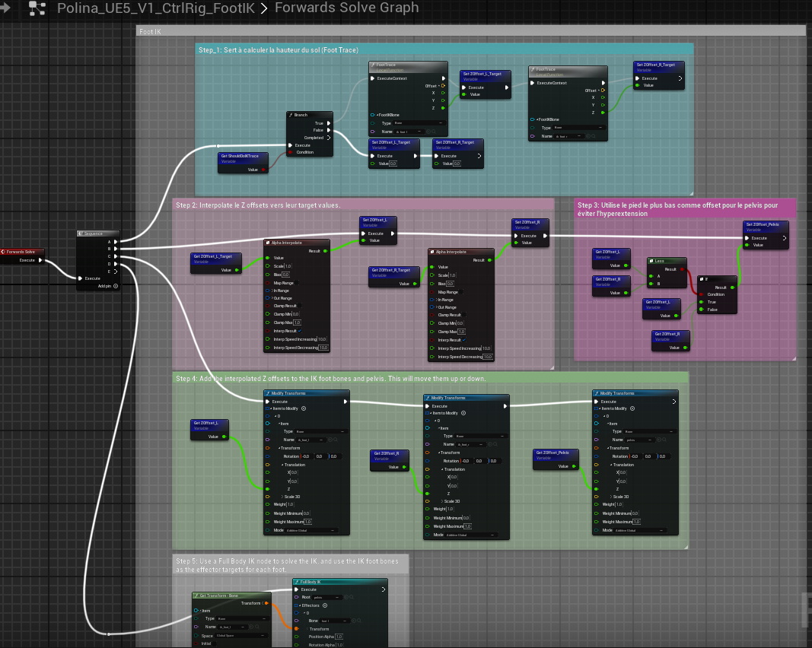
Task: Open Space dropdown in Get Transform - Bone
Action: click(x=240, y=636)
